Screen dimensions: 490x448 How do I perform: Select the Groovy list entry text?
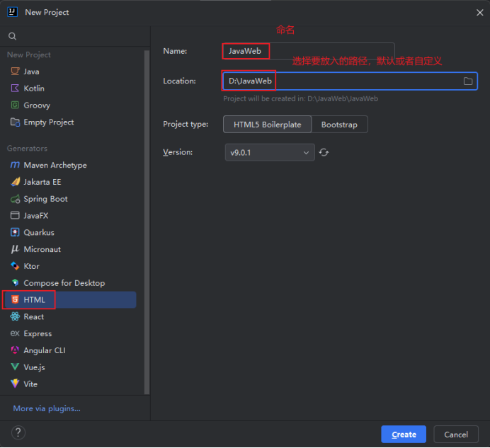tap(37, 105)
